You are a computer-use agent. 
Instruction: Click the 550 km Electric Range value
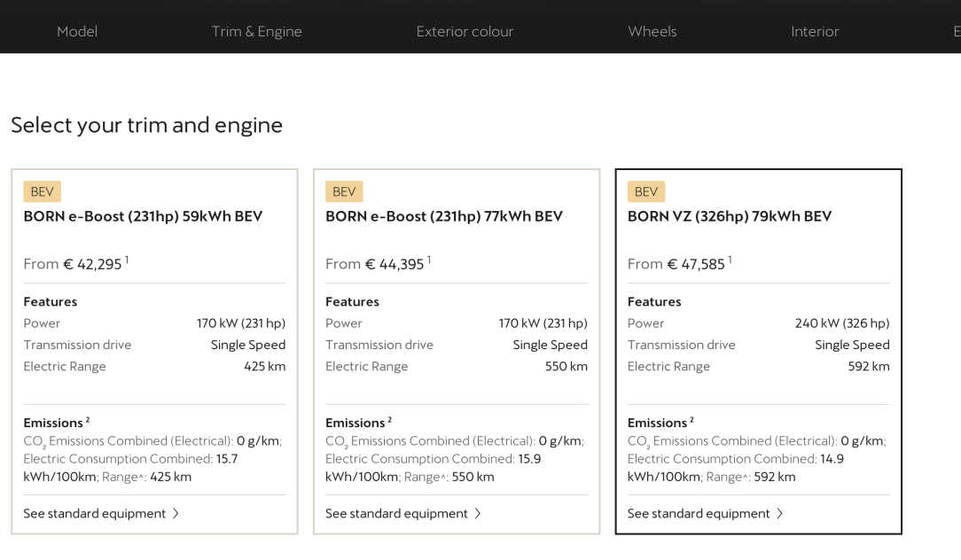pyautogui.click(x=566, y=366)
